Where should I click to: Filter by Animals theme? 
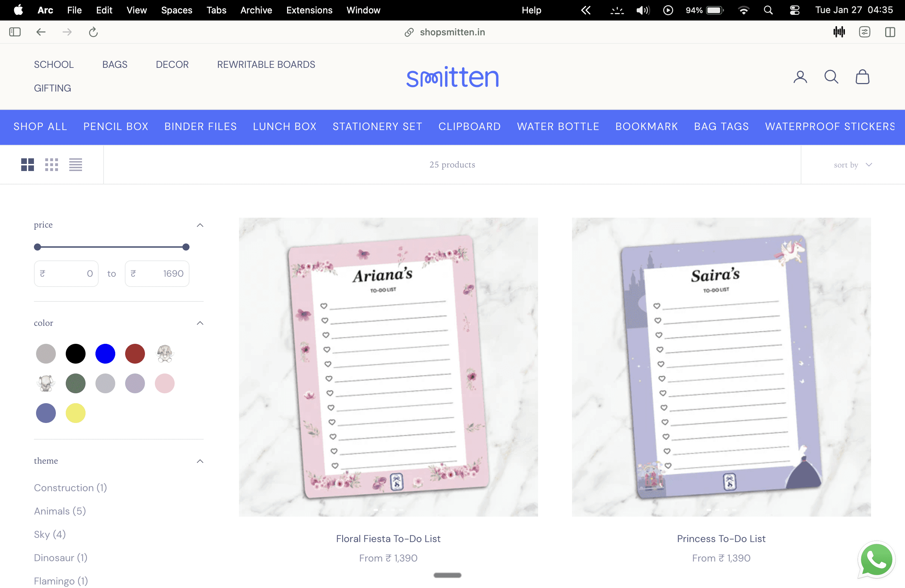60,511
